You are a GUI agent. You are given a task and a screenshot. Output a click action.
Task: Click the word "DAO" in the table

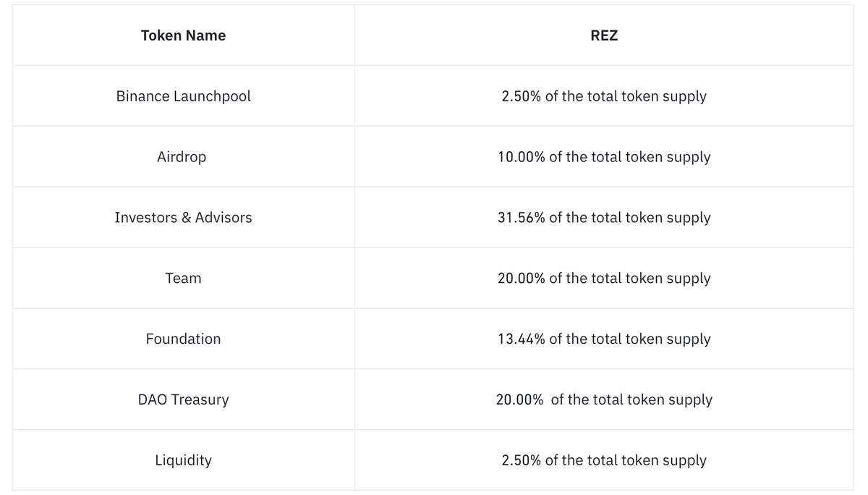(152, 399)
